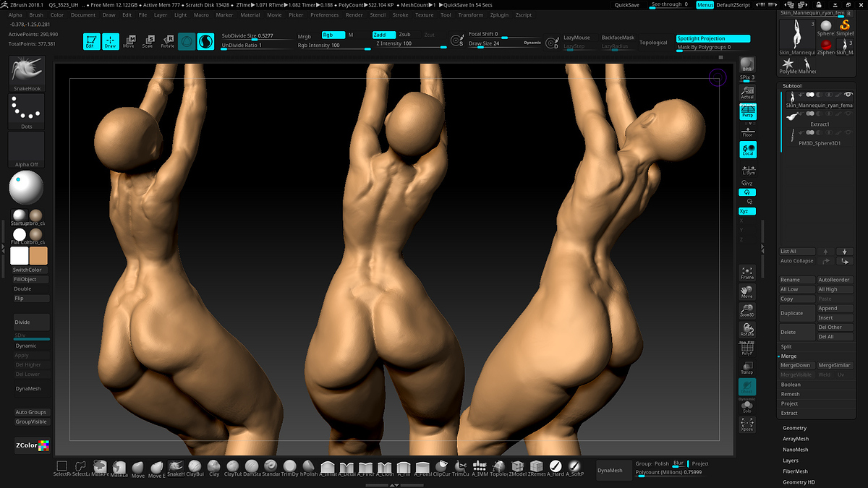Toggle BackfaceMask option

(618, 38)
